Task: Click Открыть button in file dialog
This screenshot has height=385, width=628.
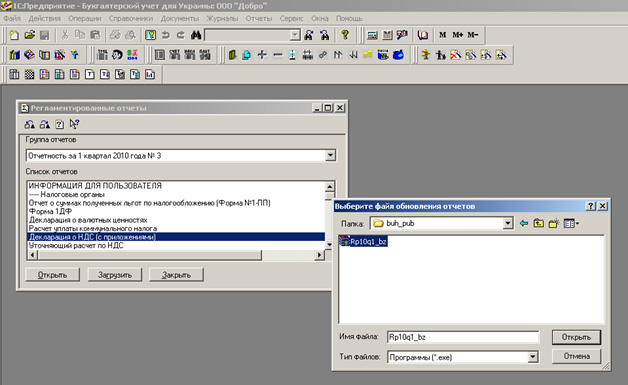Action: (576, 337)
